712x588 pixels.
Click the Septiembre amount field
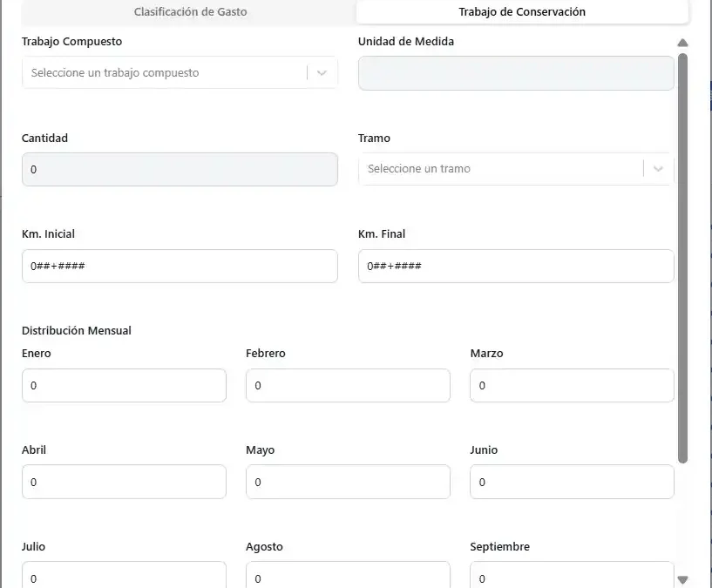click(572, 577)
